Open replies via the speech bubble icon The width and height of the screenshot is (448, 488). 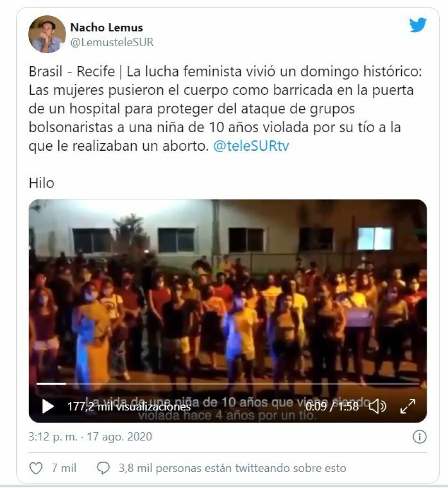click(103, 468)
